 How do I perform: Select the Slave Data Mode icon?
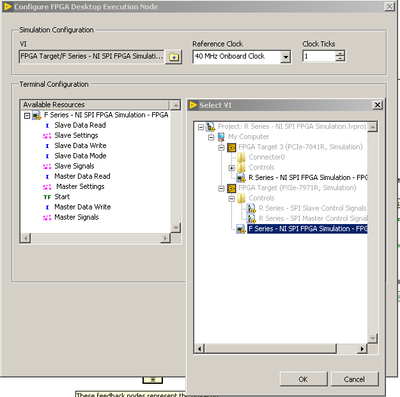[x=47, y=156]
